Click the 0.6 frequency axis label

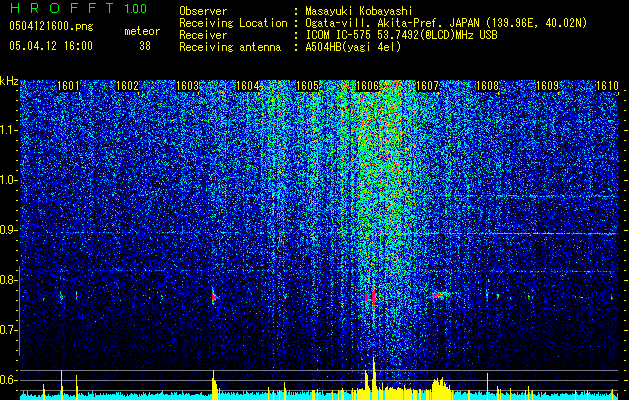tap(8, 380)
